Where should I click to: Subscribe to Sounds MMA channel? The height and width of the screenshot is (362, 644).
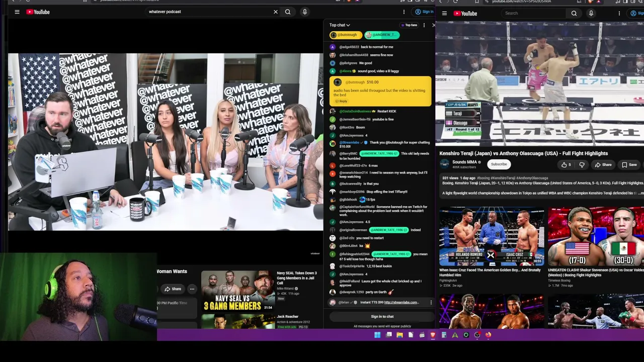pyautogui.click(x=499, y=164)
